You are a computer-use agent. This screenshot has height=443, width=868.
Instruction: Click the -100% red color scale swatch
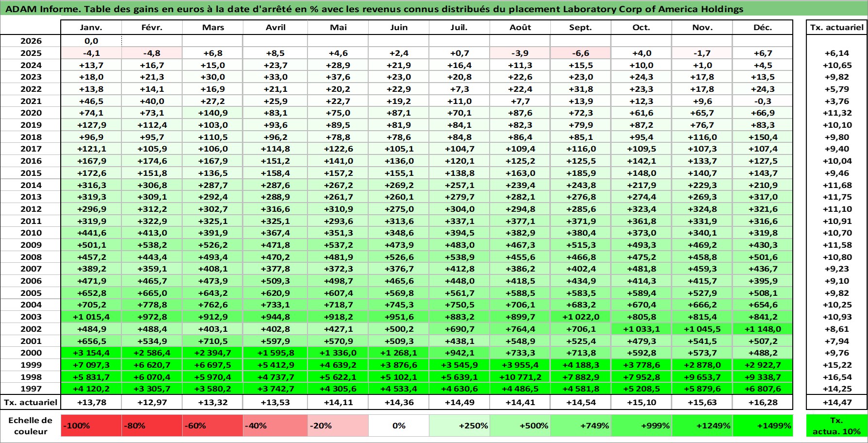(91, 426)
